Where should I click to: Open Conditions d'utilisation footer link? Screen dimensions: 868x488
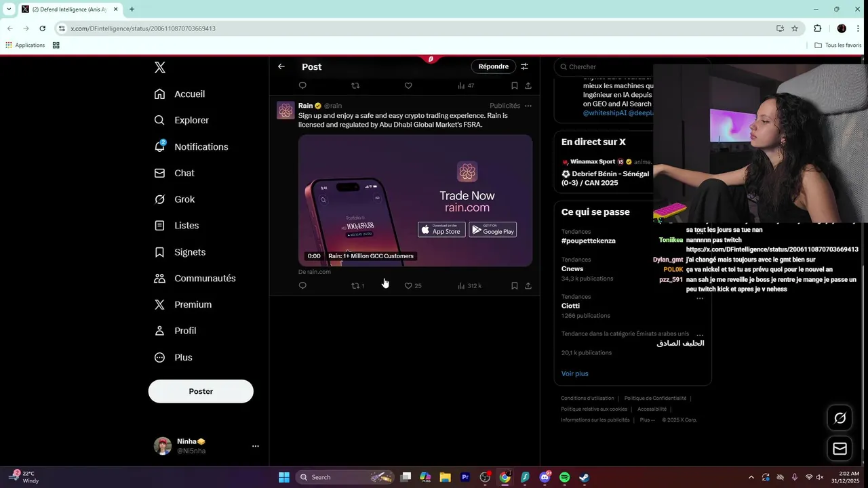coord(587,399)
